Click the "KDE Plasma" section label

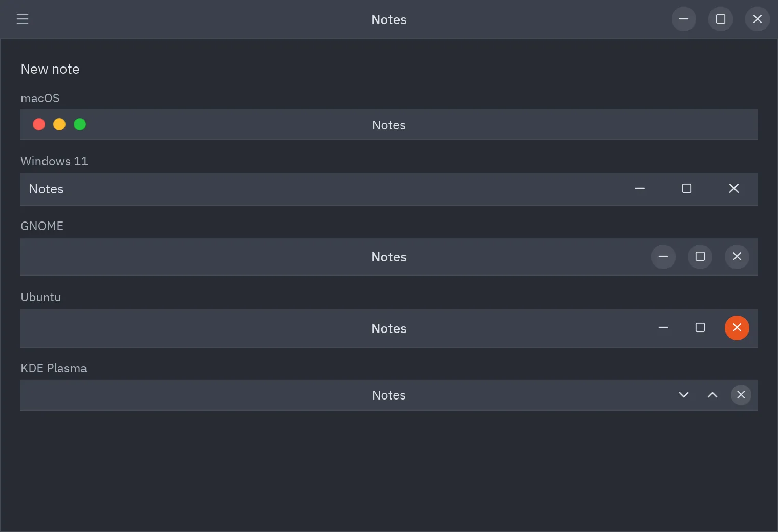pyautogui.click(x=54, y=368)
